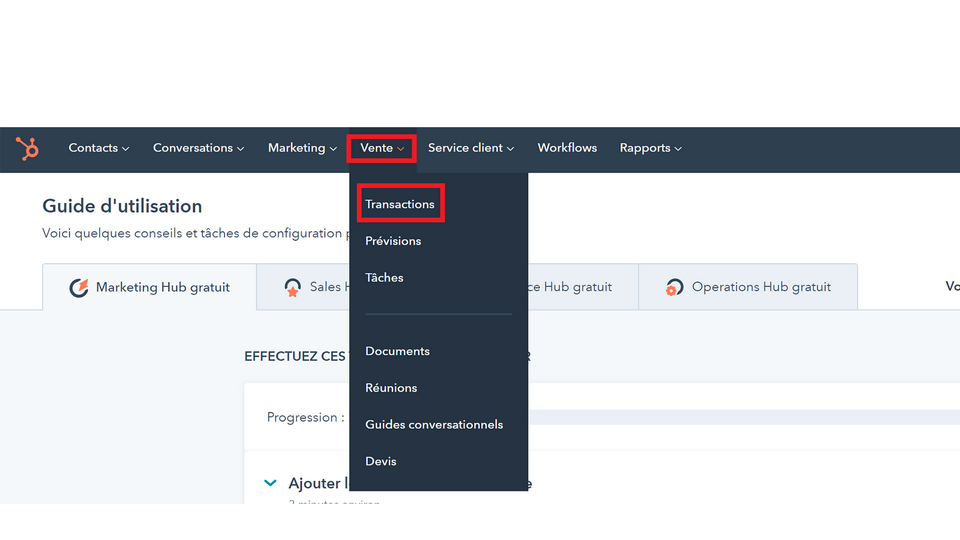Go to Workflows in navigation bar

click(567, 148)
